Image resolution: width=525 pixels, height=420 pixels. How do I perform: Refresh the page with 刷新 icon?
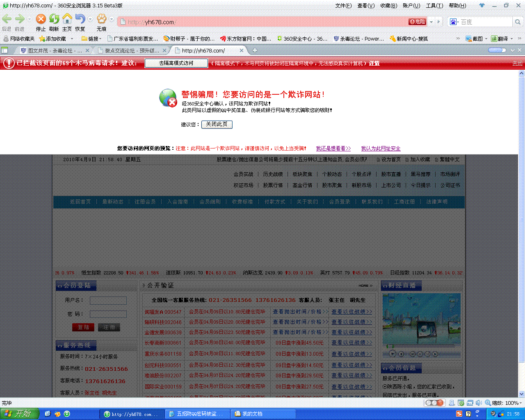point(54,19)
